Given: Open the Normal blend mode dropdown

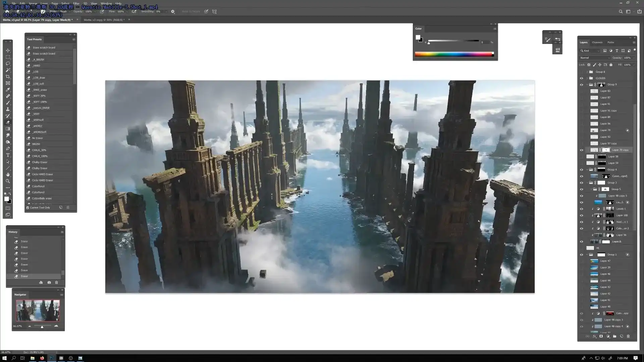Looking at the screenshot, I should pos(595,58).
